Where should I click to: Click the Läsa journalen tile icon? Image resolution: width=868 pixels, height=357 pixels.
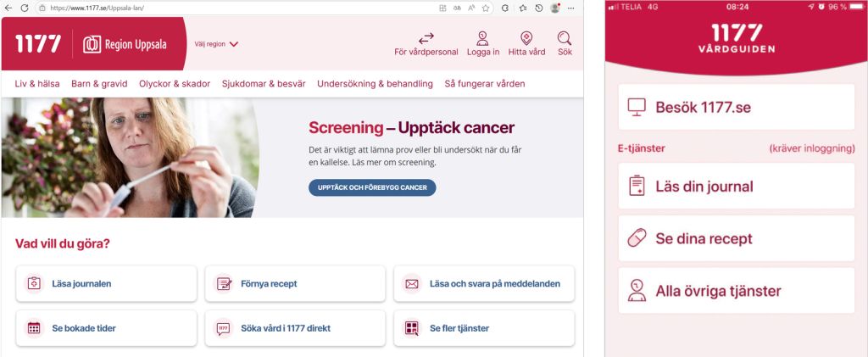click(34, 283)
